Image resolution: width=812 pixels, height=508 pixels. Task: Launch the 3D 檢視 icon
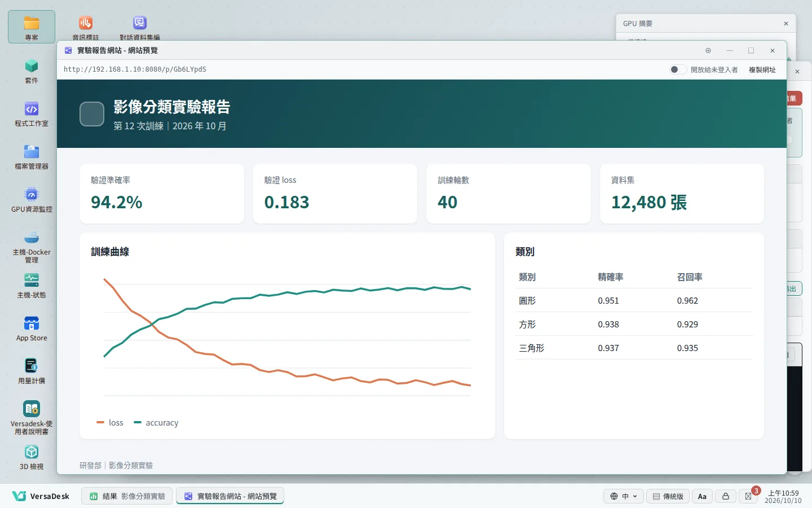point(32,457)
